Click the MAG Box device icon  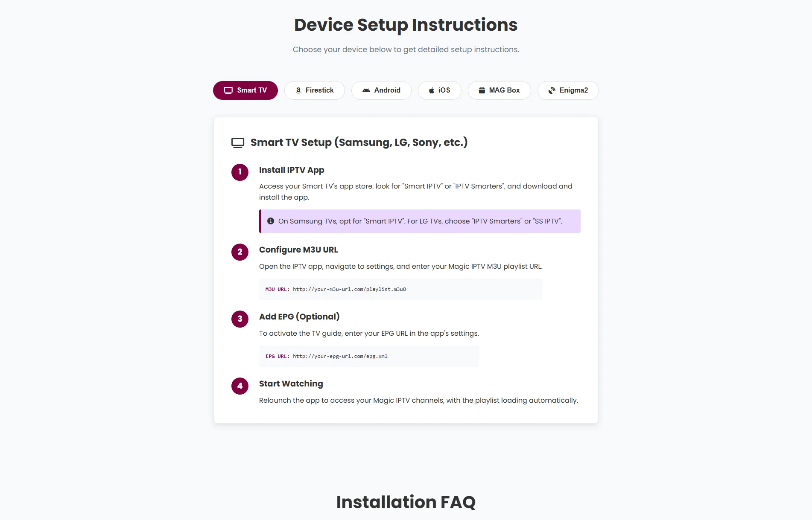coord(482,90)
